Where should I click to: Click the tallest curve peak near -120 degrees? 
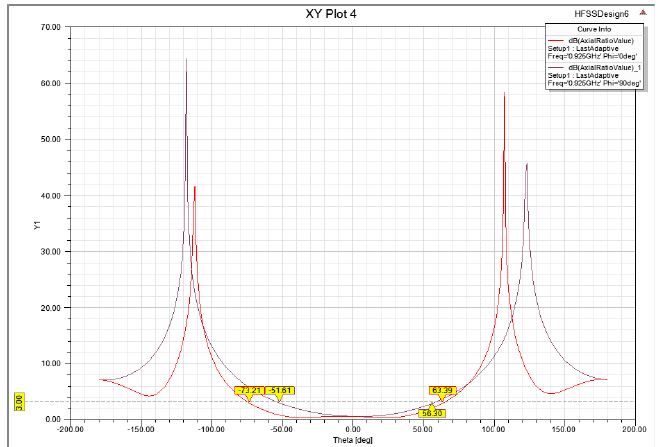click(x=186, y=60)
